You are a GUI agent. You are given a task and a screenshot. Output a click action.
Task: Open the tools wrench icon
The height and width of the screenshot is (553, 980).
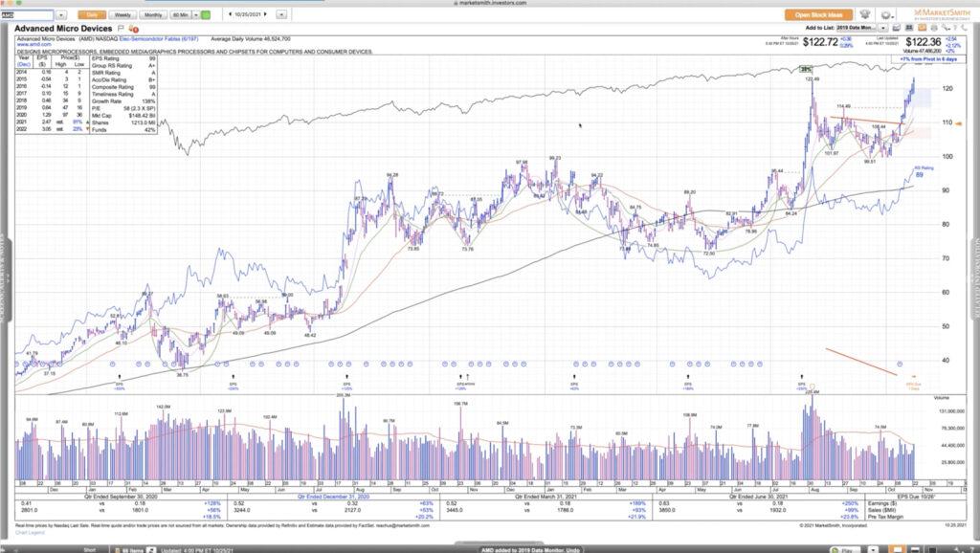pyautogui.click(x=865, y=14)
